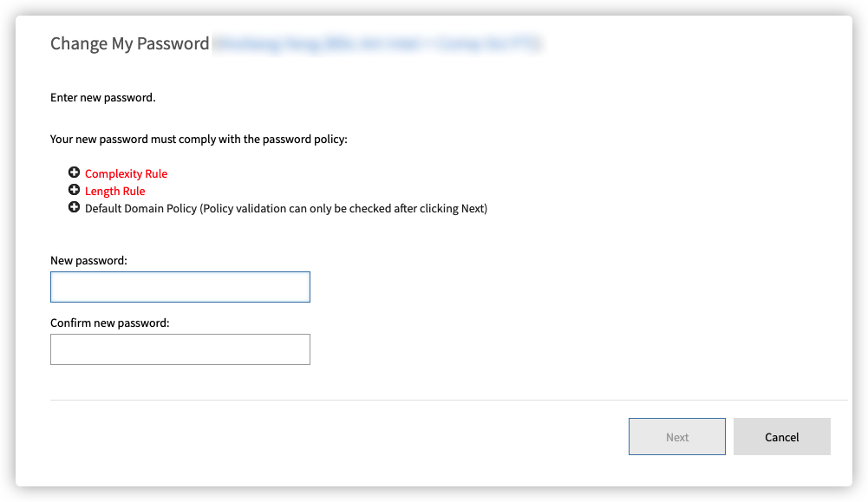Click the plus sign before Default Domain Policy
The height and width of the screenshot is (502, 868).
(x=74, y=207)
